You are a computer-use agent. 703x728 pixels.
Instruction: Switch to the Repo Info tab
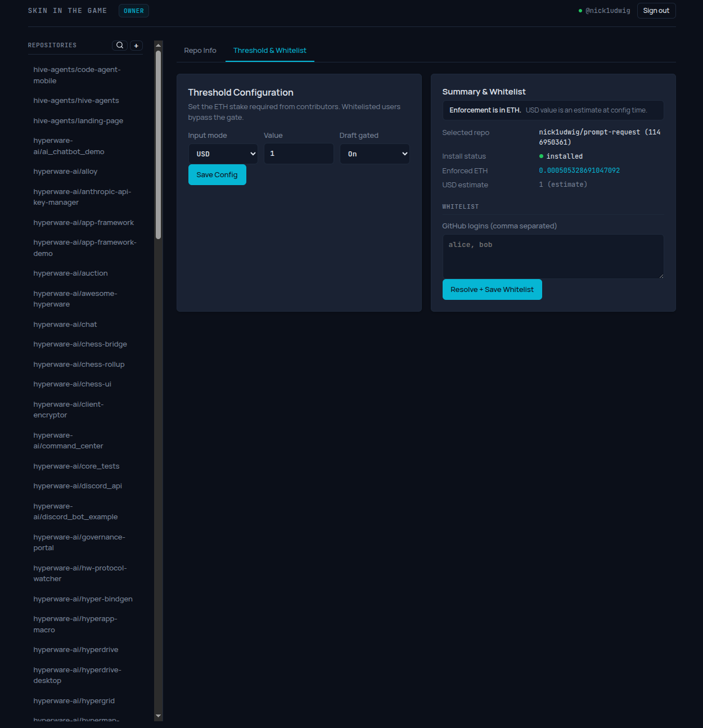click(200, 51)
